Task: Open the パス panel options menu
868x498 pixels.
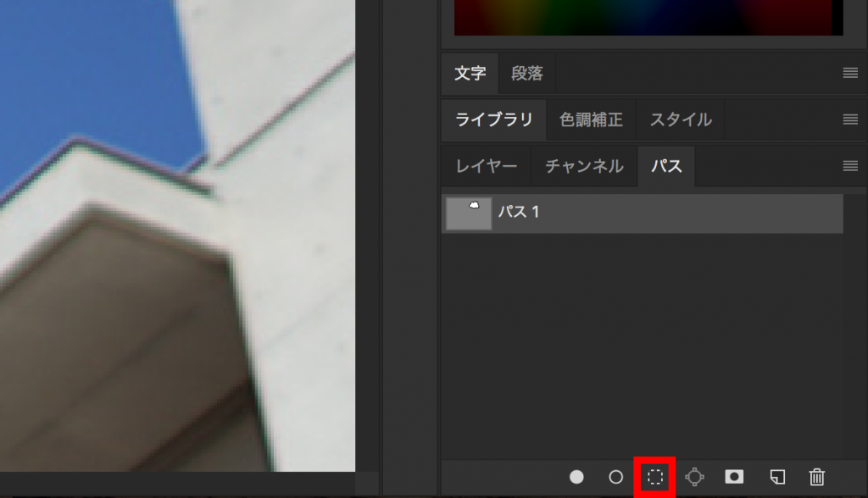Action: tap(850, 165)
